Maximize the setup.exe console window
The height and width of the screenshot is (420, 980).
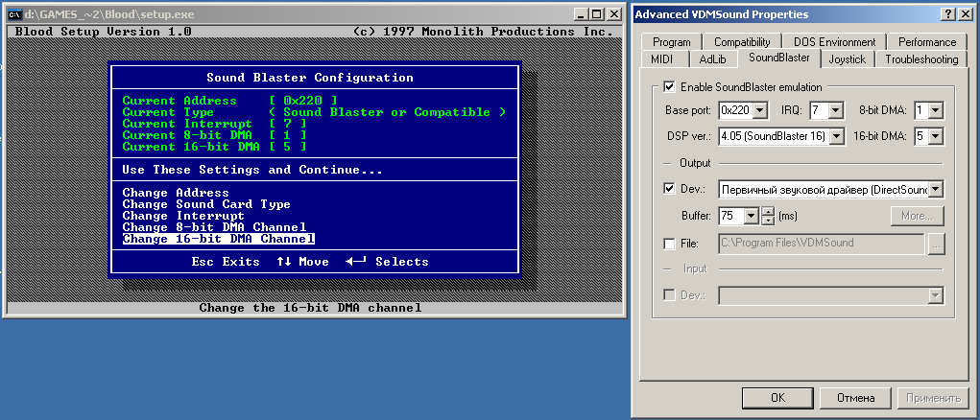pyautogui.click(x=597, y=13)
